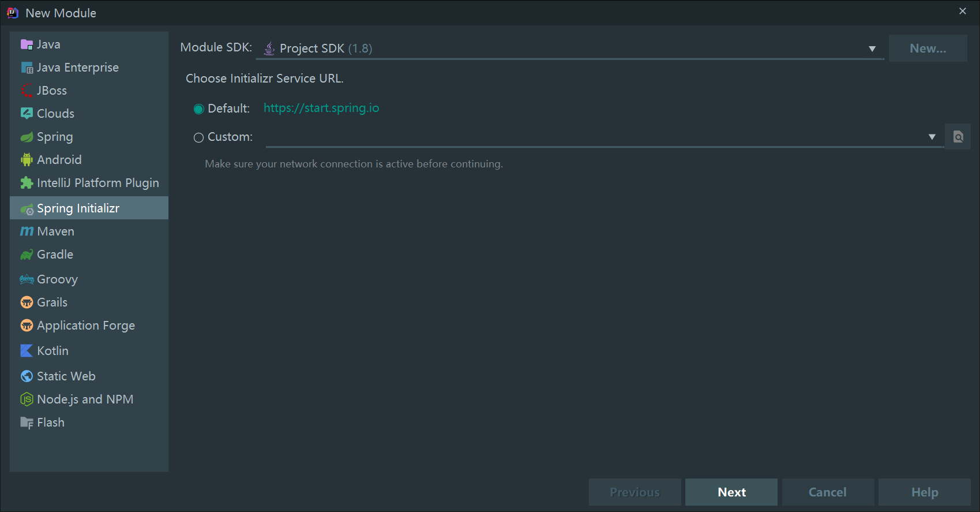This screenshot has height=512, width=980.
Task: Select Application Forge module type
Action: pyautogui.click(x=85, y=326)
